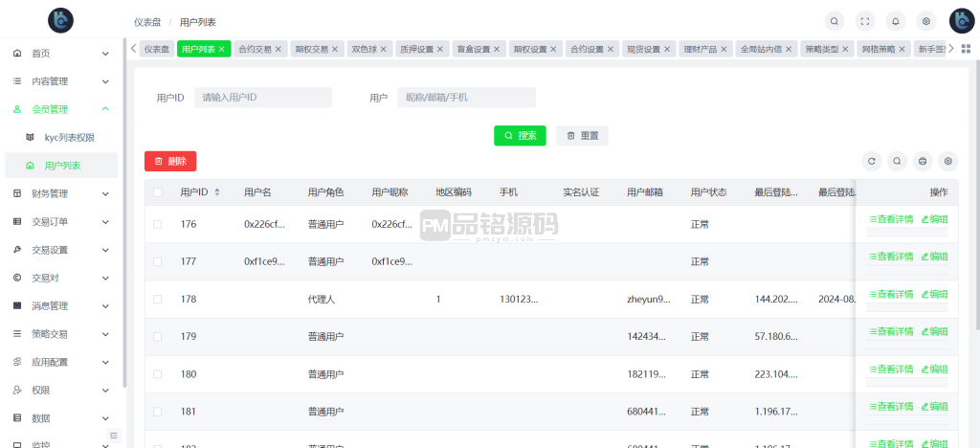Click the user avatar at top right
Viewport: 980px width, 448px height.
(962, 21)
